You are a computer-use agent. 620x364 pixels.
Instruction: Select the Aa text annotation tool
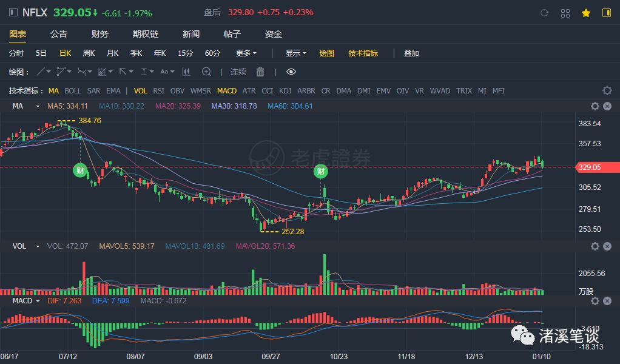click(164, 72)
